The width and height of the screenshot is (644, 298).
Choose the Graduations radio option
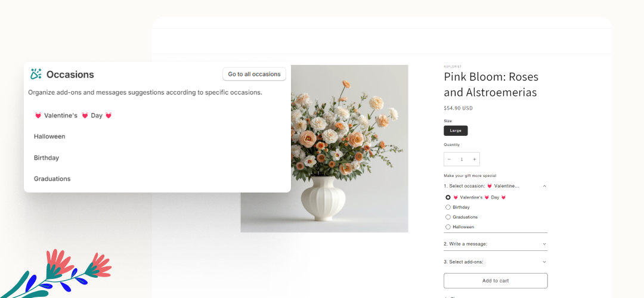(448, 217)
